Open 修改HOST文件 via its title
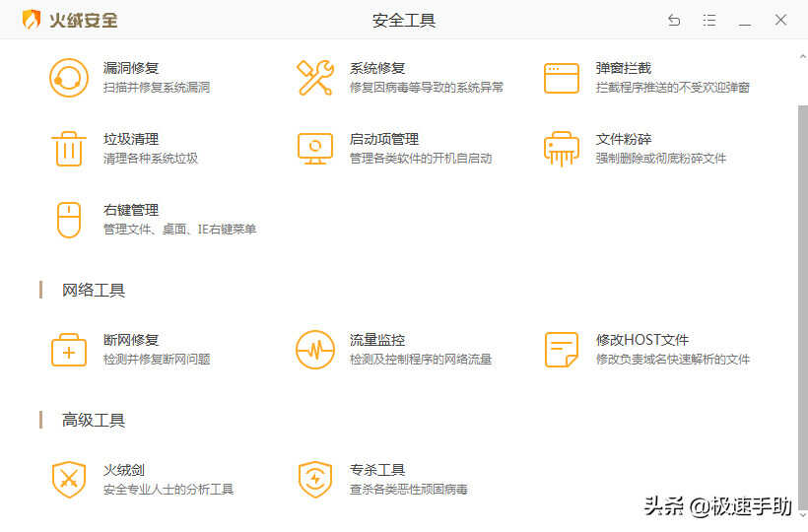The image size is (808, 532). [642, 340]
